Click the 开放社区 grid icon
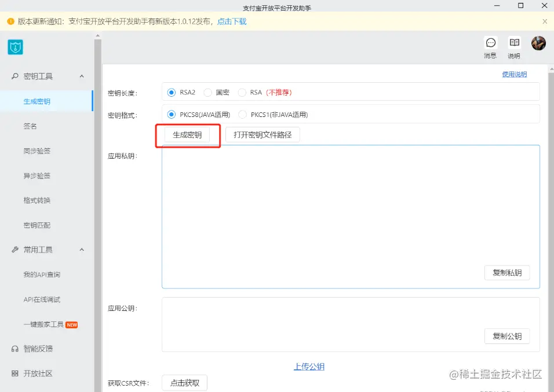 point(15,373)
